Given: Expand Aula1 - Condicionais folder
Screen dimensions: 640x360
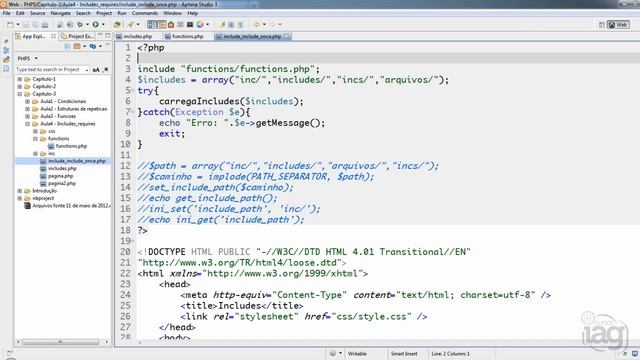Looking at the screenshot, I should pyautogui.click(x=27, y=101).
